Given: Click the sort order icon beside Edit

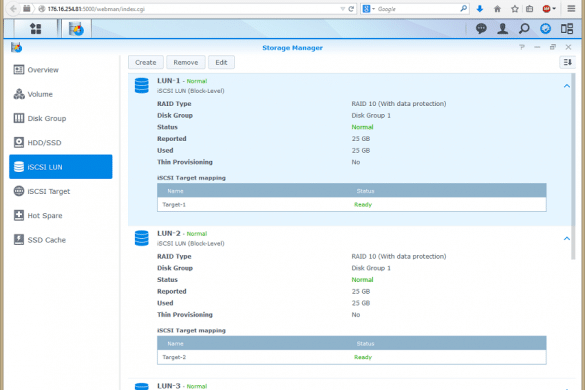Looking at the screenshot, I should tap(567, 62).
